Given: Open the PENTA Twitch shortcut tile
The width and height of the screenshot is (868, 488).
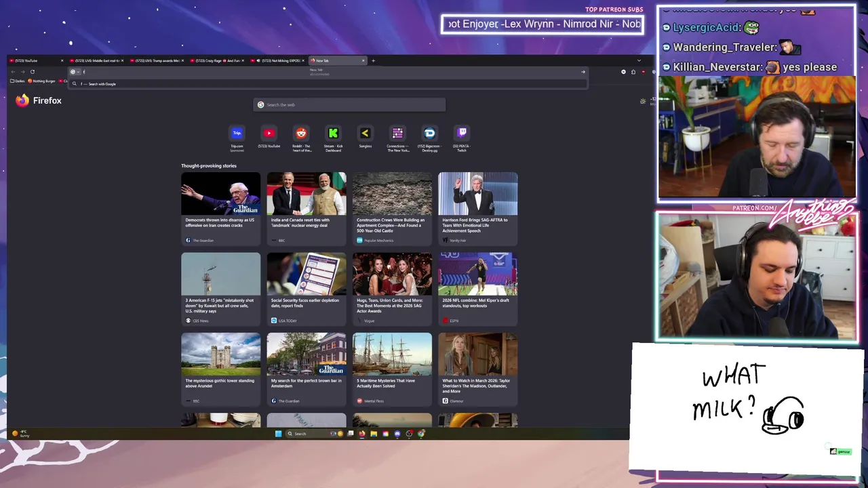Looking at the screenshot, I should 462,138.
